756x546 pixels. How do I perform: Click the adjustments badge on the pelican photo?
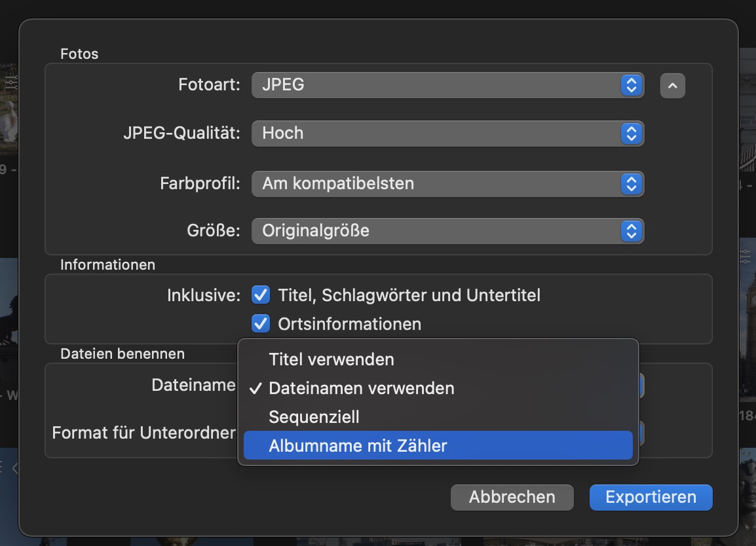click(11, 82)
